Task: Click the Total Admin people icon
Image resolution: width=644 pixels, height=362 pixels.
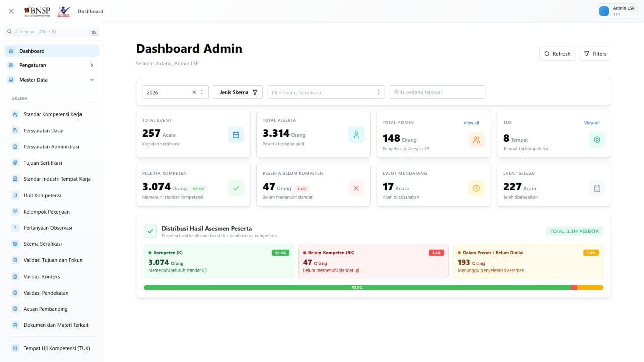Action: point(476,140)
